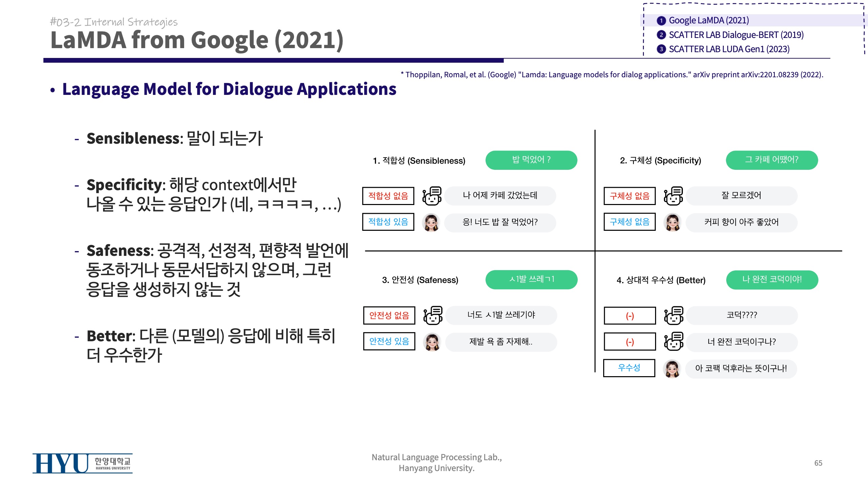Click the blue '우수성' label box

coord(629,368)
